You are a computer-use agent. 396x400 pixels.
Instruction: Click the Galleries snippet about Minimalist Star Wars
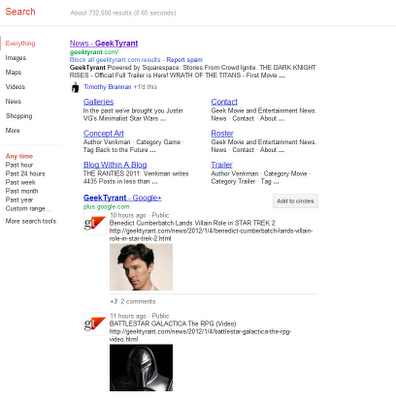[133, 115]
